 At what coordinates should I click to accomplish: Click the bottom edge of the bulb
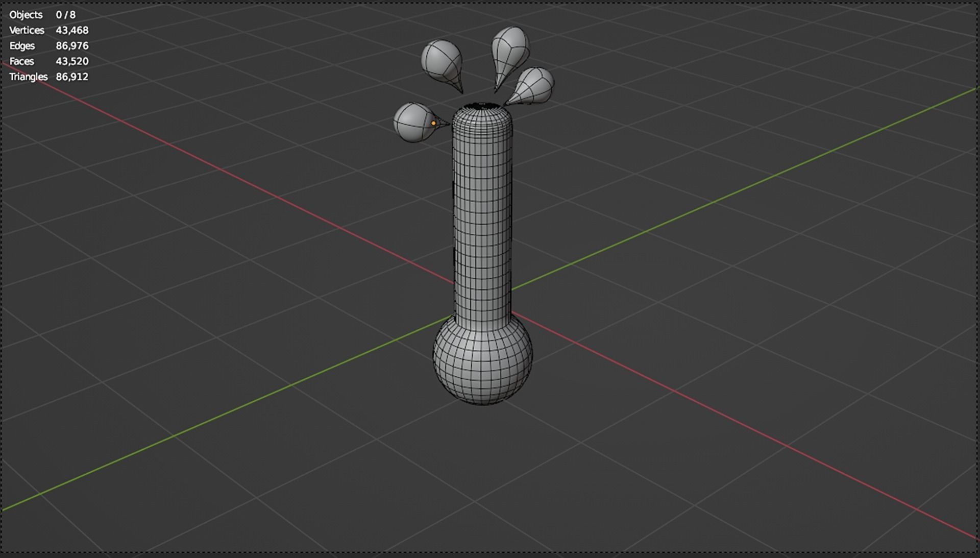[x=482, y=403]
